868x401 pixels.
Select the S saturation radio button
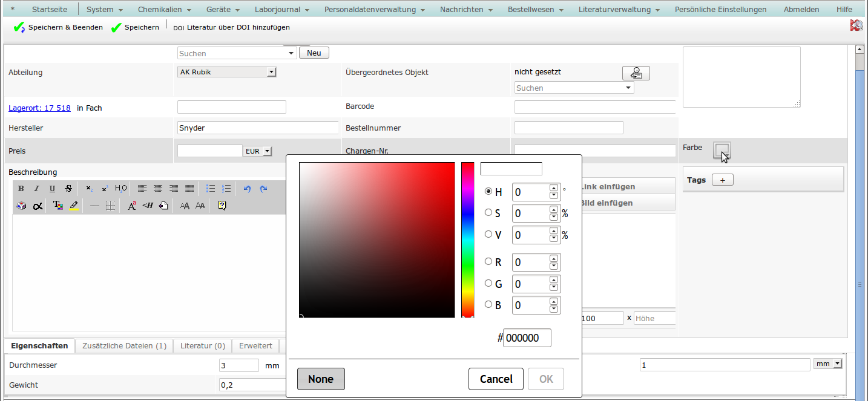pos(488,213)
